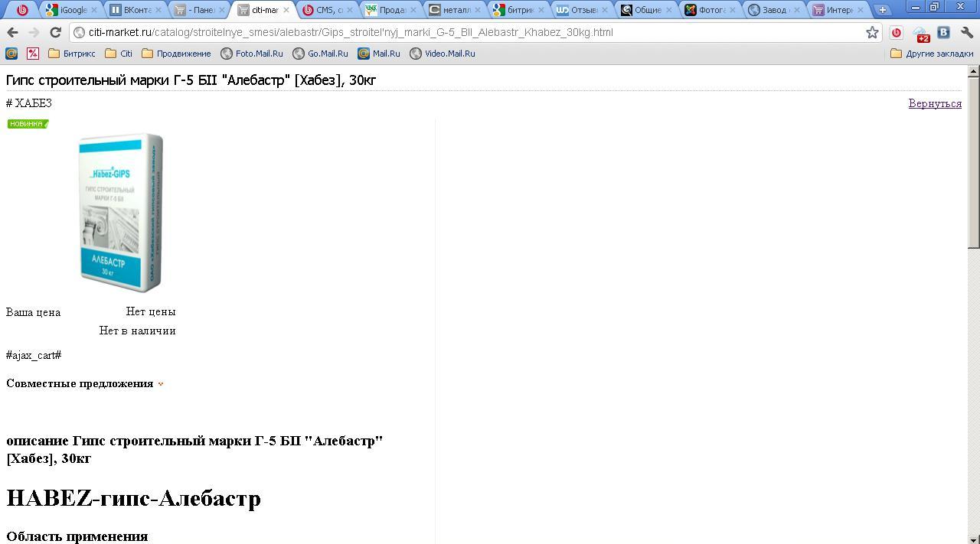Viewport: 980px width, 544px height.
Task: Click the scrollbar up arrow
Action: pos(974,71)
